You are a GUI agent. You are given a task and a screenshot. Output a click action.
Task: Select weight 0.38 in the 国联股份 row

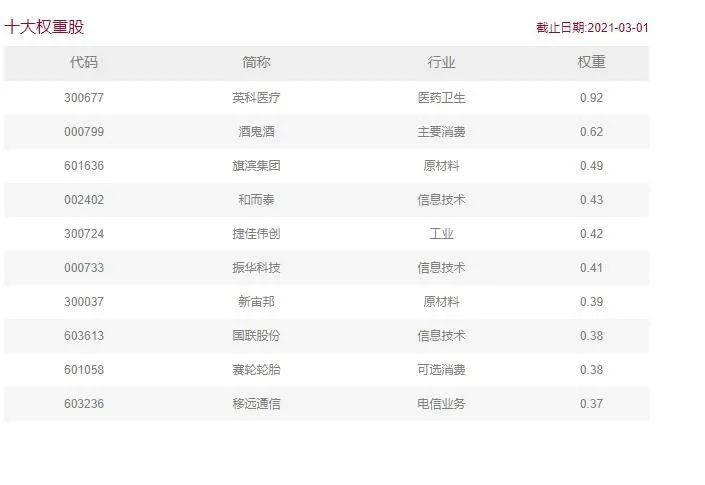click(x=591, y=336)
